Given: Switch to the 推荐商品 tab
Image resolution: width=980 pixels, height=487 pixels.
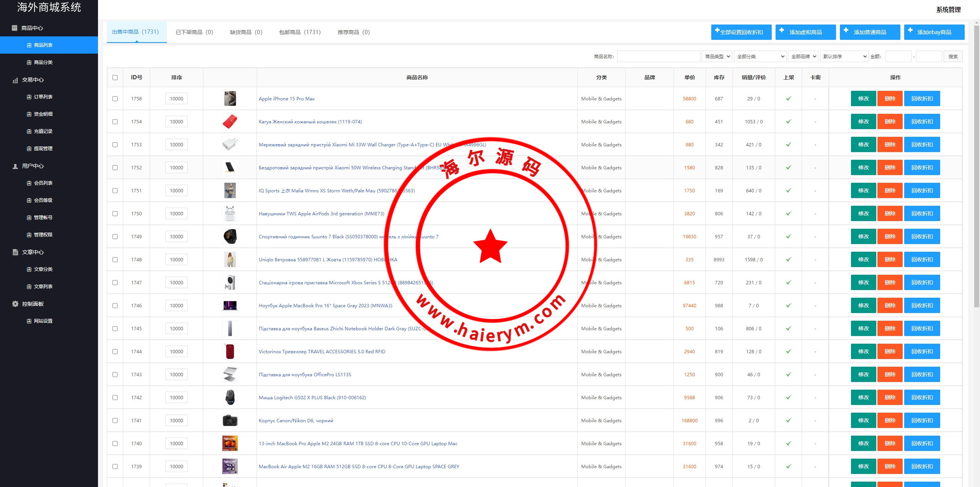Looking at the screenshot, I should 353,32.
